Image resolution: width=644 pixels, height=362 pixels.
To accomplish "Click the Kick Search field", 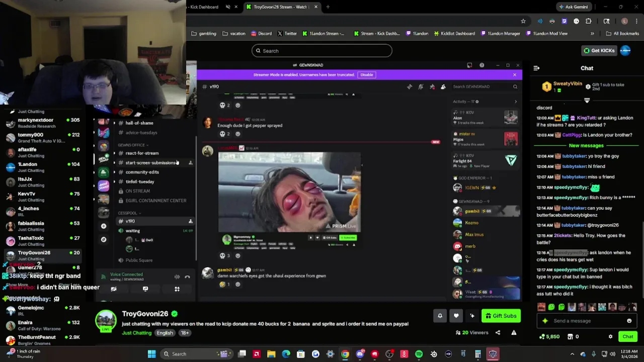I will pos(322,51).
